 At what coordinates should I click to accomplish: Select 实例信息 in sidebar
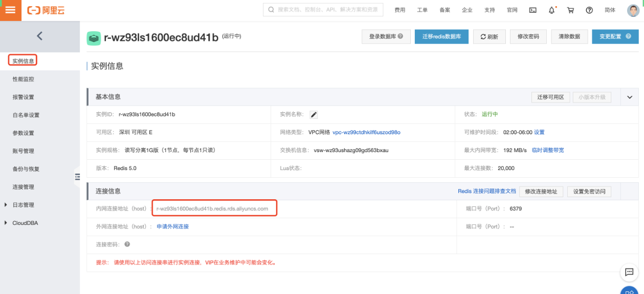pyautogui.click(x=24, y=61)
